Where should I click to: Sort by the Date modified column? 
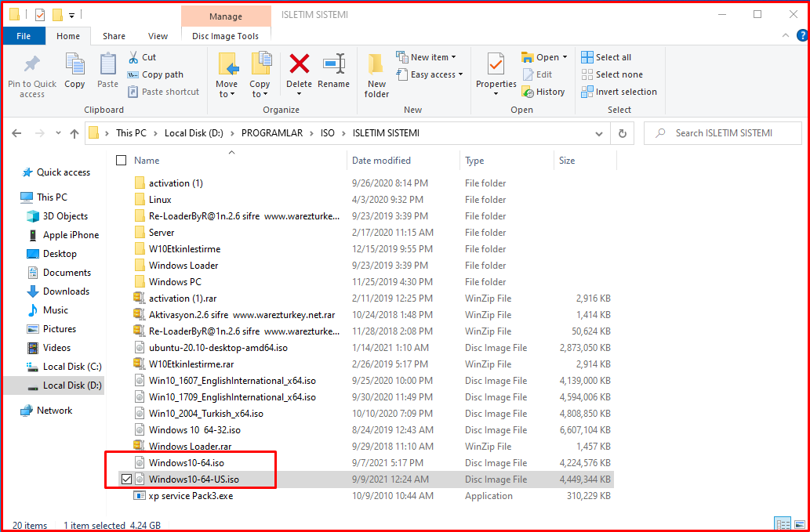(403, 161)
